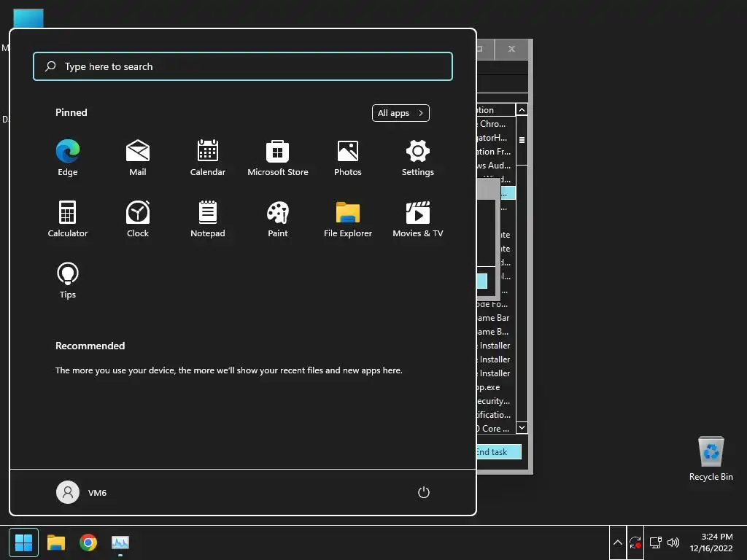Screen dimensions: 747x560
Task: Select the Recycle Bin desktop icon
Action: point(711,459)
